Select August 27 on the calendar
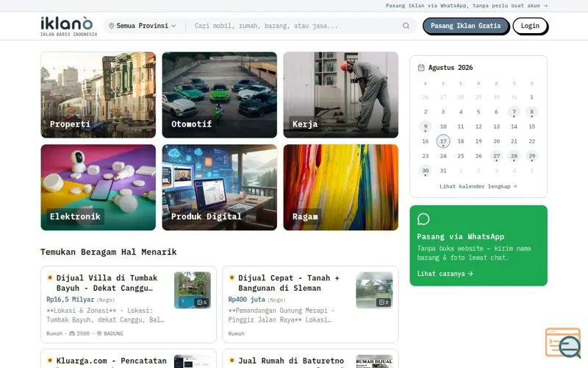The image size is (588, 368). click(497, 156)
